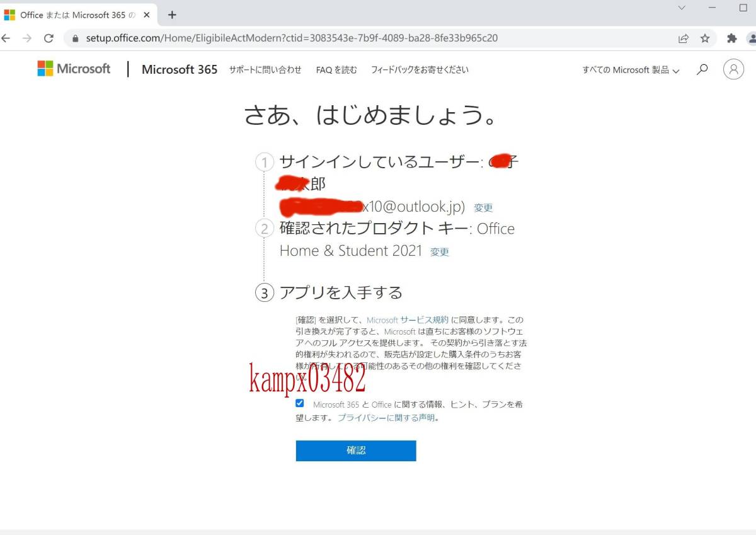Viewport: 756px width, 535px height.
Task: Open the Microsoft 365 header link
Action: (180, 69)
